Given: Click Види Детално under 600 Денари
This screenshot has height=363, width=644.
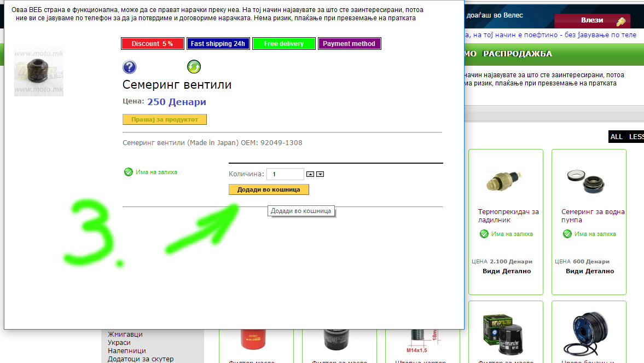Looking at the screenshot, I should pos(590,271).
